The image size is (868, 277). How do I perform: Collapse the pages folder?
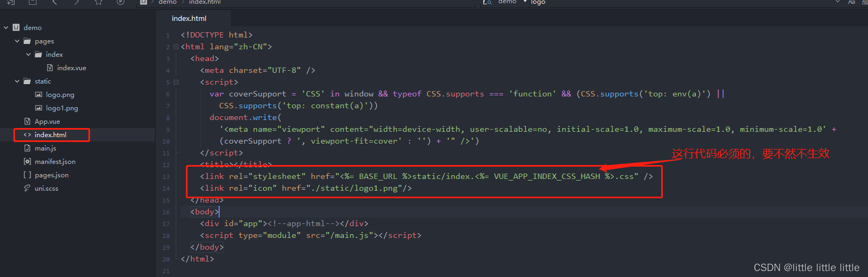click(x=17, y=41)
